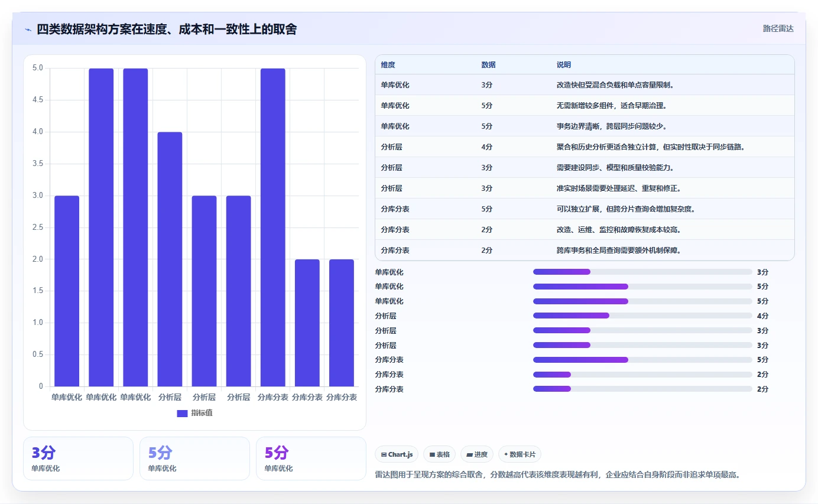
Task: Open the purple 5分 单库优化 data card
Action: 311,459
